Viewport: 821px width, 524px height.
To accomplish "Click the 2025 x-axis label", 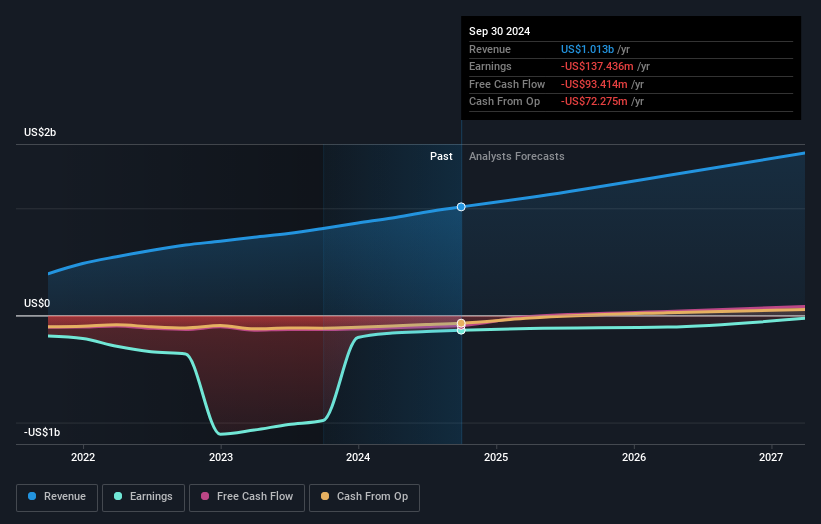I will coord(496,457).
